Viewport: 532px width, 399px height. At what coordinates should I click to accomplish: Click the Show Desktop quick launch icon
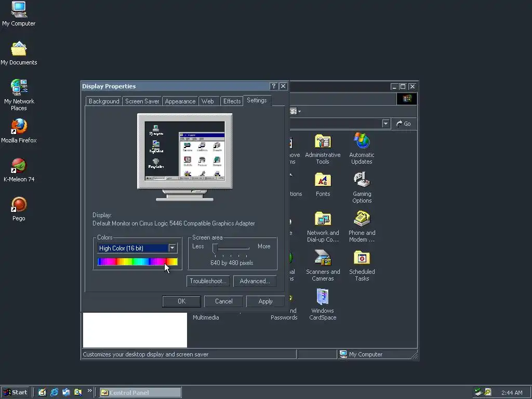pyautogui.click(x=42, y=392)
